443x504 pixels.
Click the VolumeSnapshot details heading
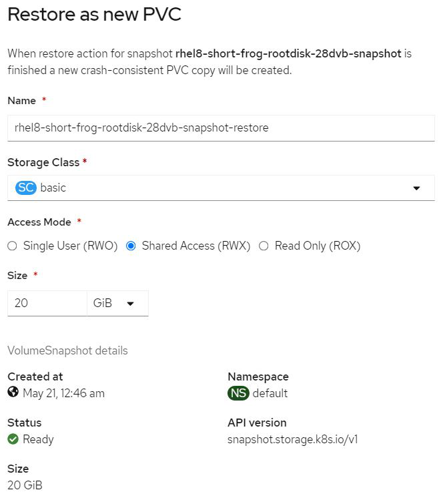click(67, 350)
